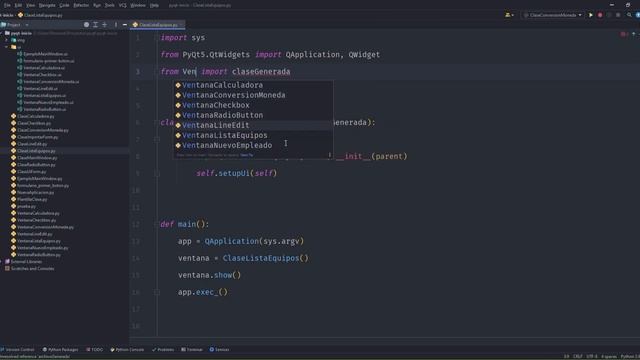Image resolution: width=640 pixels, height=360 pixels.
Task: Open the Refactor menu
Action: tap(81, 5)
